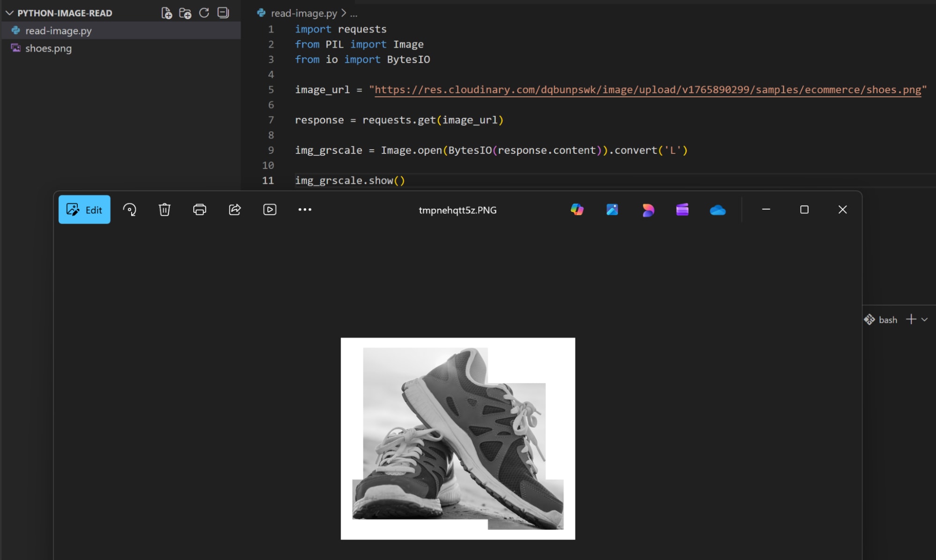The width and height of the screenshot is (936, 560).
Task: Delete the image with trash icon
Action: [164, 210]
